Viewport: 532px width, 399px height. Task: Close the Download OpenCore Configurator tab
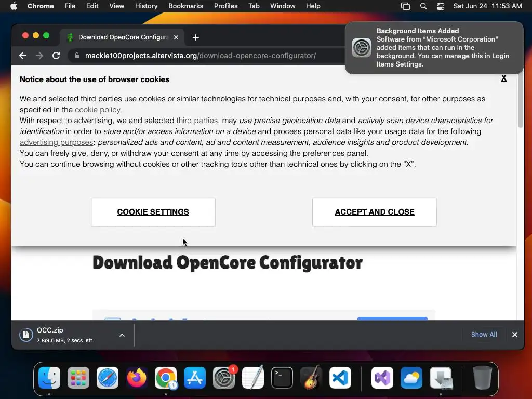(x=176, y=37)
